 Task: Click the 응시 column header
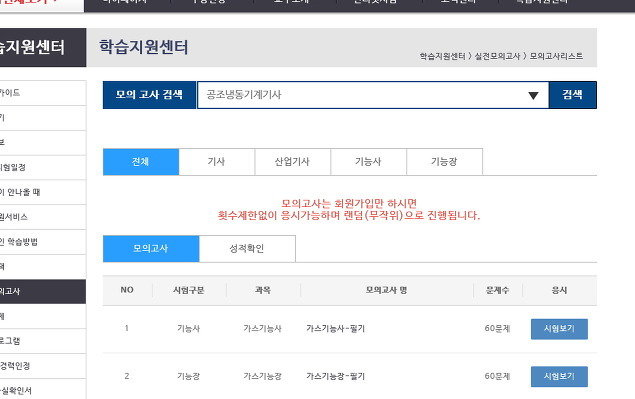point(559,290)
